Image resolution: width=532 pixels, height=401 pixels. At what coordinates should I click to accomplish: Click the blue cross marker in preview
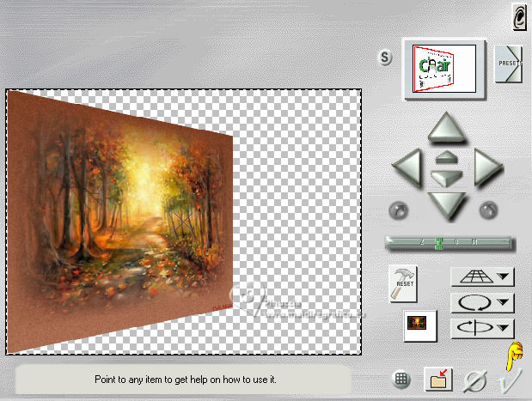tap(183, 222)
